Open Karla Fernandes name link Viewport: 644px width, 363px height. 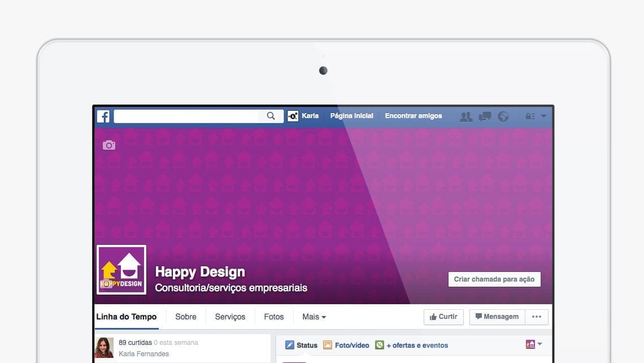[x=143, y=353]
